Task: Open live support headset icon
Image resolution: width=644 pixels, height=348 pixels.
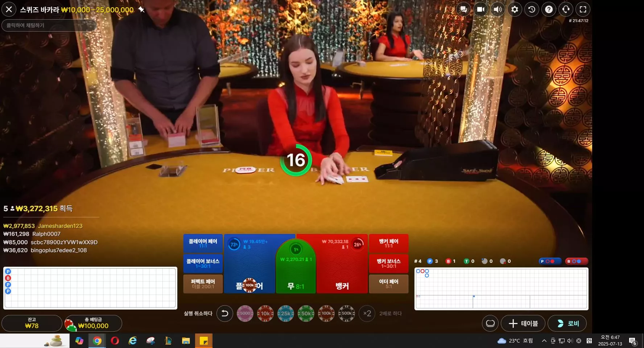Action: point(566,9)
